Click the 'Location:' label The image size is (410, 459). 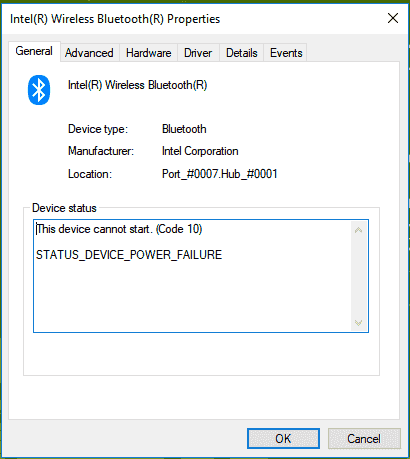90,174
